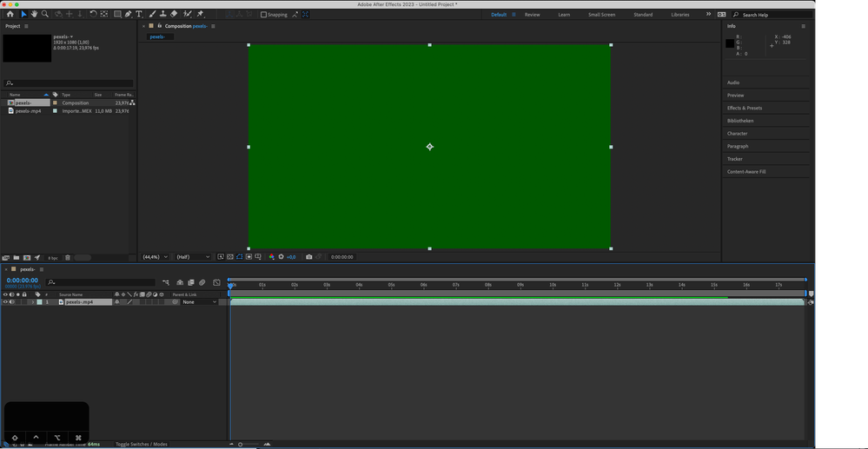Click the pexels-.mp4 layer label color swatch
Screen dimensions: 868x449
[39, 302]
